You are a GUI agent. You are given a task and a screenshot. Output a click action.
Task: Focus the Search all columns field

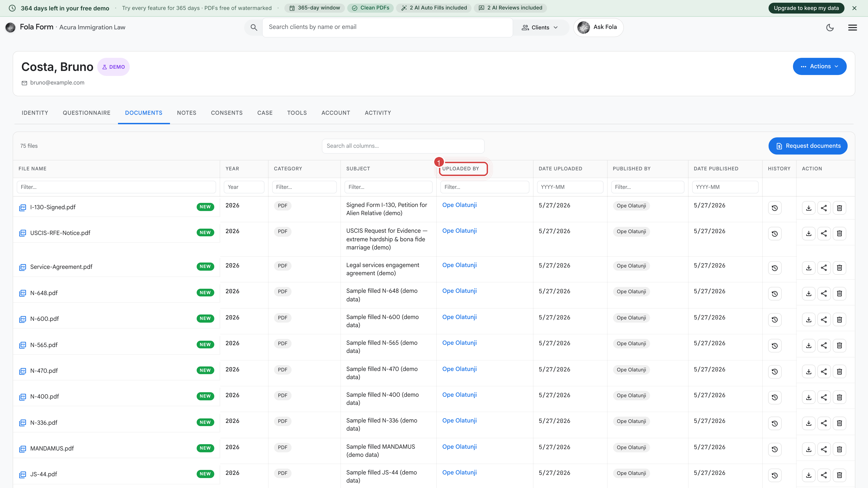tap(403, 146)
